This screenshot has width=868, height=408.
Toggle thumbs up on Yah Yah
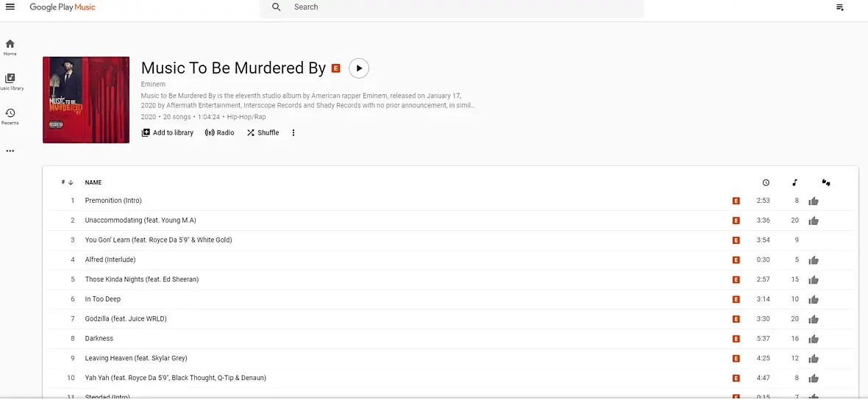click(813, 379)
